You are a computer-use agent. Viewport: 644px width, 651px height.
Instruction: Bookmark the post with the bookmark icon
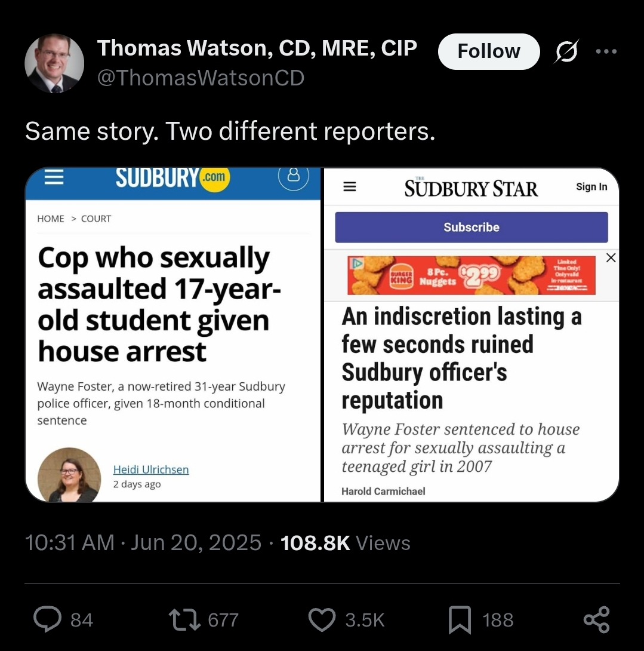click(460, 620)
